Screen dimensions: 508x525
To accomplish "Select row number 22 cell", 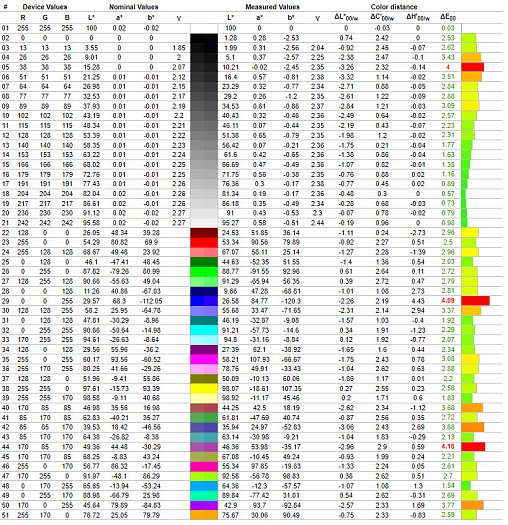I will [x=5, y=233].
